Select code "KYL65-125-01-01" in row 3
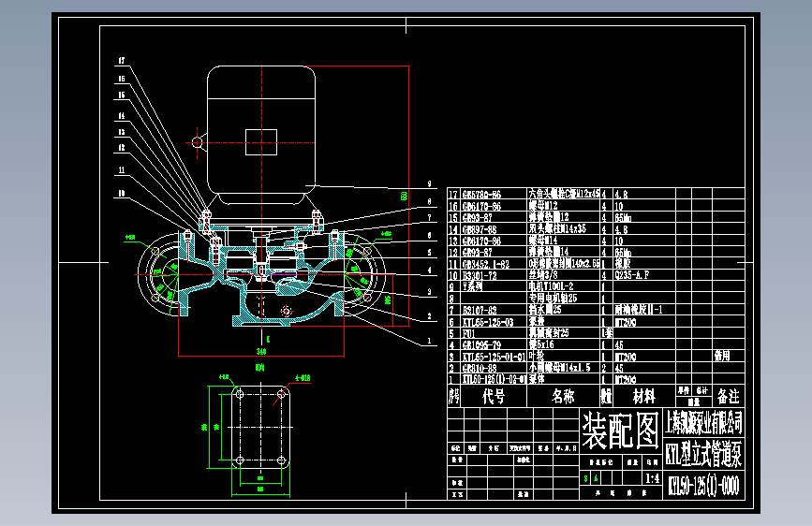The image size is (812, 526). pyautogui.click(x=494, y=357)
